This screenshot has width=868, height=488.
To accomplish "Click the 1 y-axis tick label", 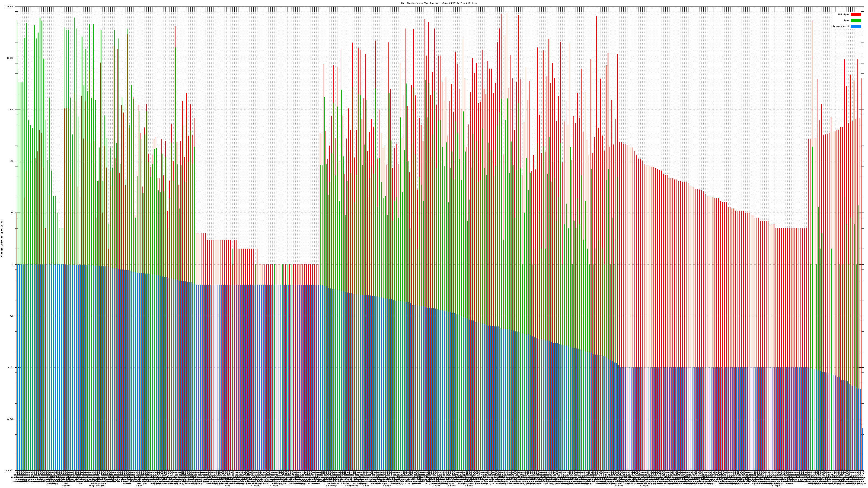I will click(13, 264).
